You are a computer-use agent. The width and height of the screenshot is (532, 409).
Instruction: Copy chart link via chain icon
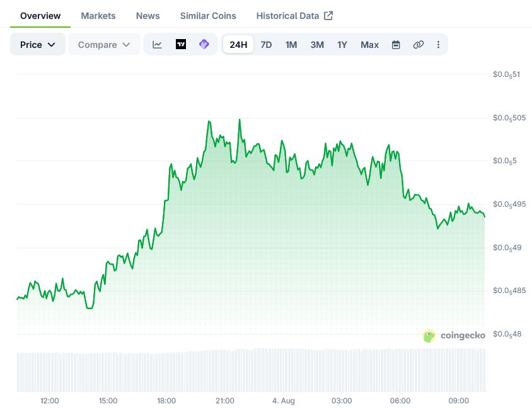coord(419,44)
